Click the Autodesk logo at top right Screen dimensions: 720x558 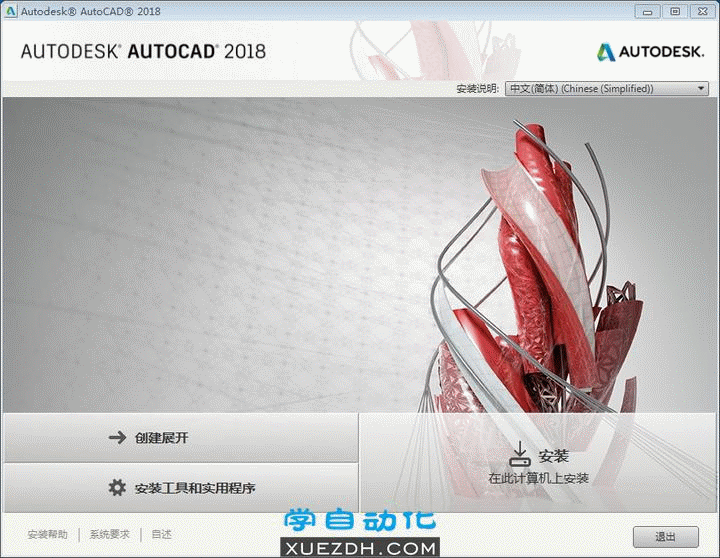pos(651,52)
